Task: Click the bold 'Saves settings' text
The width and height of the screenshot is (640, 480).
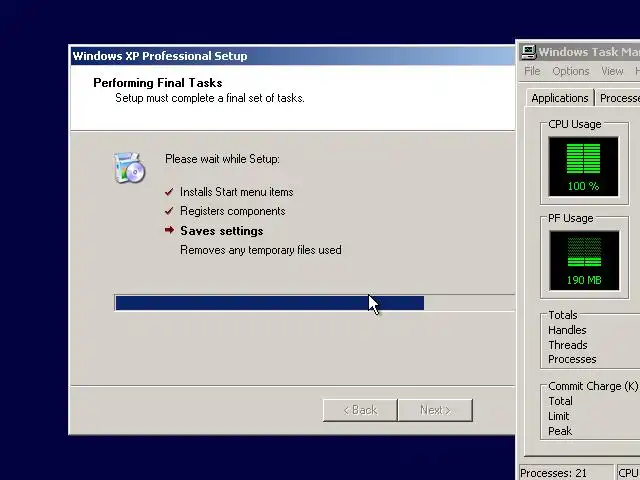Action: 222,231
